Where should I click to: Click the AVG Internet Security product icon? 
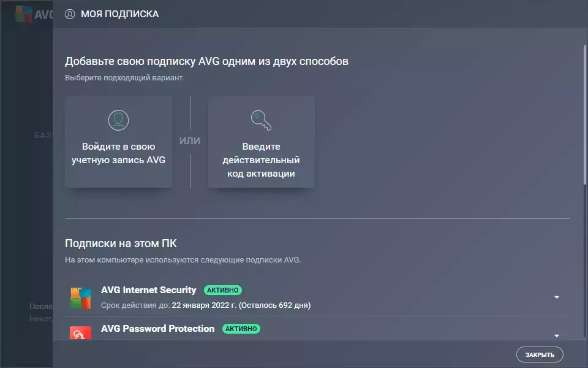(81, 298)
